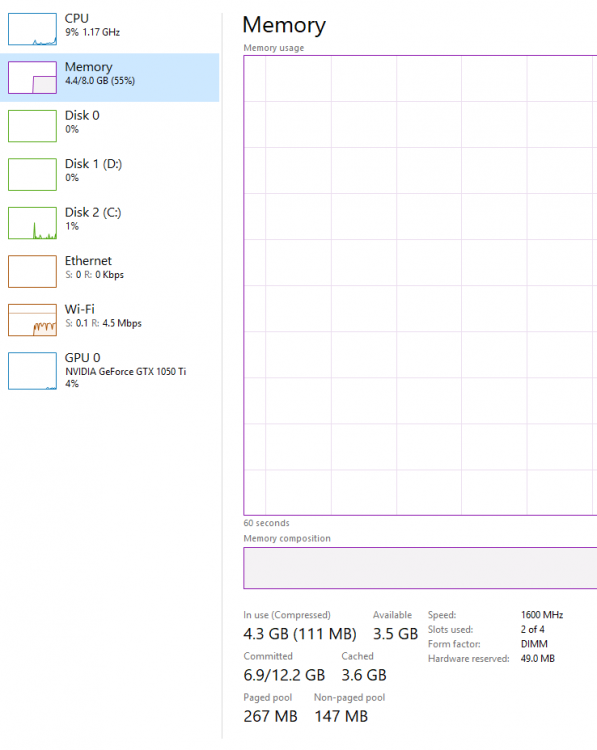Click the In use 4.3 GB (111 MB) value
Image resolution: width=597 pixels, height=750 pixels.
click(300, 634)
